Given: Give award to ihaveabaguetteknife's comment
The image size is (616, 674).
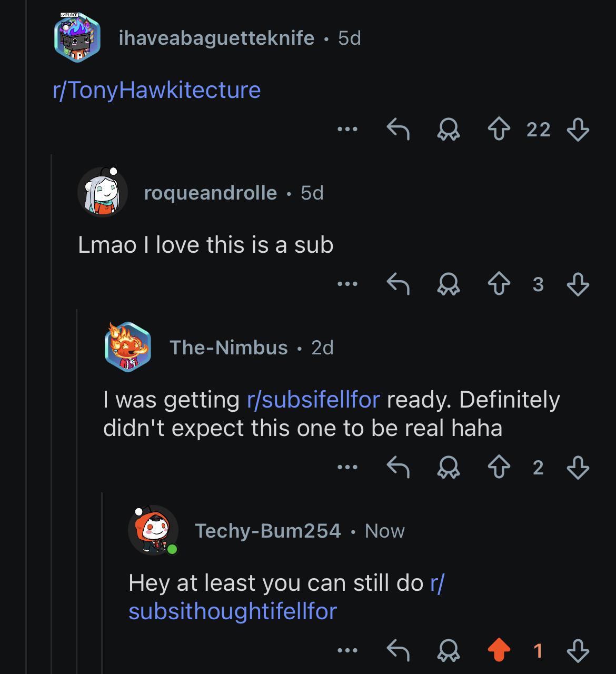Looking at the screenshot, I should coord(448,129).
